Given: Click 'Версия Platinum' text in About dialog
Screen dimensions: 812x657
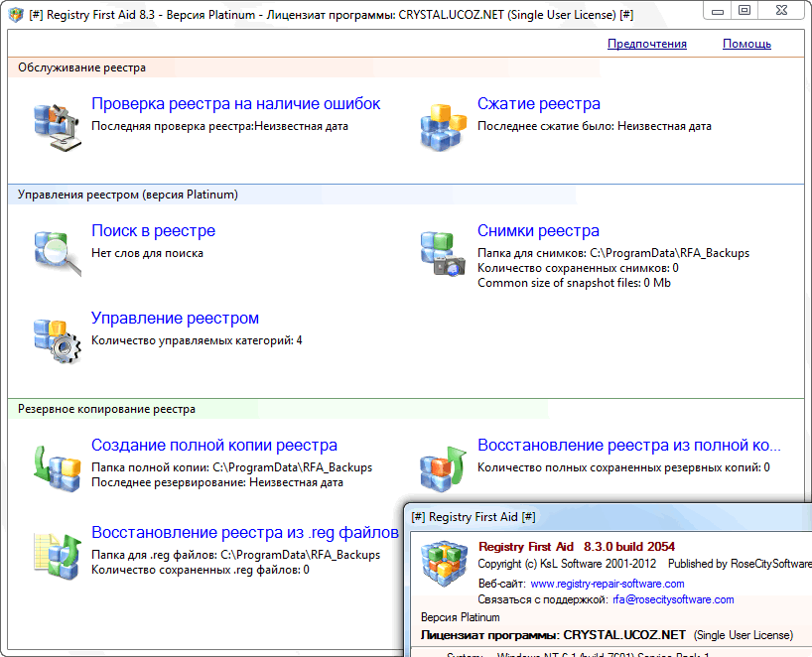Looking at the screenshot, I should (461, 617).
